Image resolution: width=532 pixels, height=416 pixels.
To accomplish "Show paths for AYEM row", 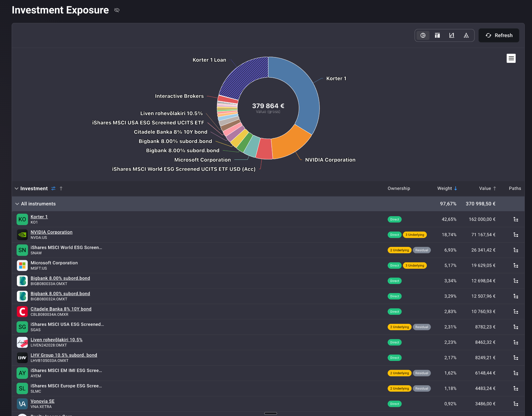I will pos(516,373).
